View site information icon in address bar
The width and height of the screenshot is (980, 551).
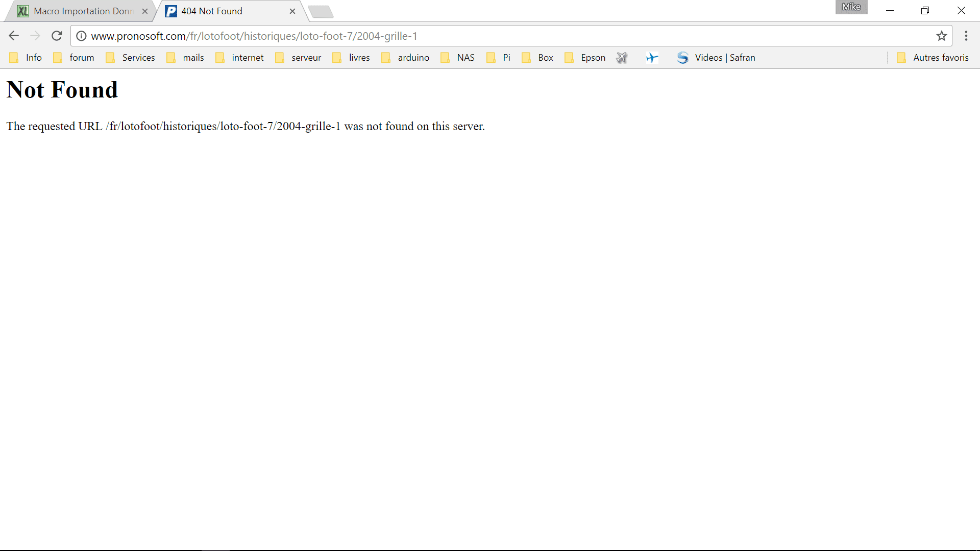[x=81, y=36]
